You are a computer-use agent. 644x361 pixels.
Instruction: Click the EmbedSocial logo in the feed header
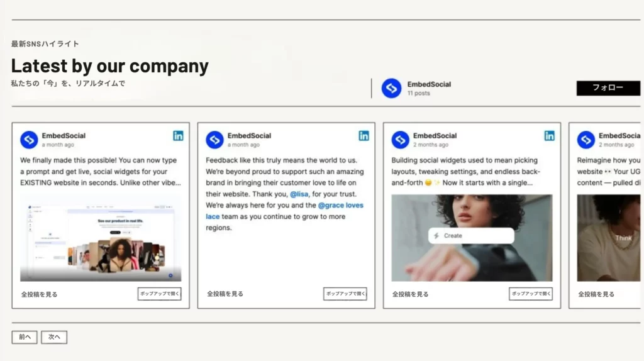click(x=391, y=88)
